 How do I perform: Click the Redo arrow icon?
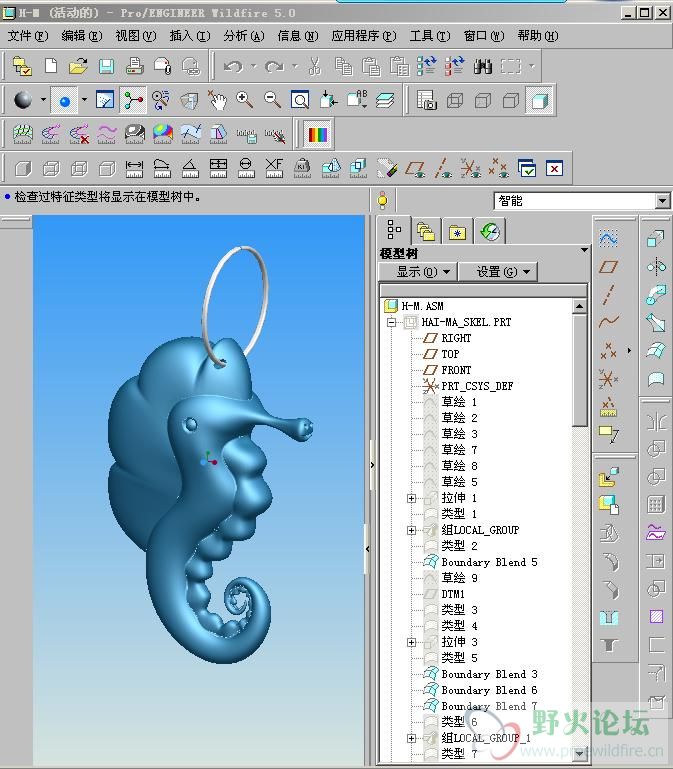(274, 66)
